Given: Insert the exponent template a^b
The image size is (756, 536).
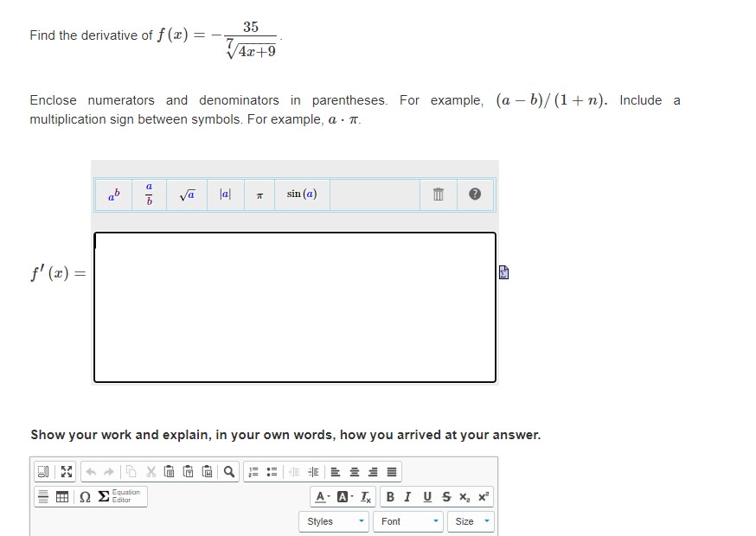Looking at the screenshot, I should click(x=112, y=195).
